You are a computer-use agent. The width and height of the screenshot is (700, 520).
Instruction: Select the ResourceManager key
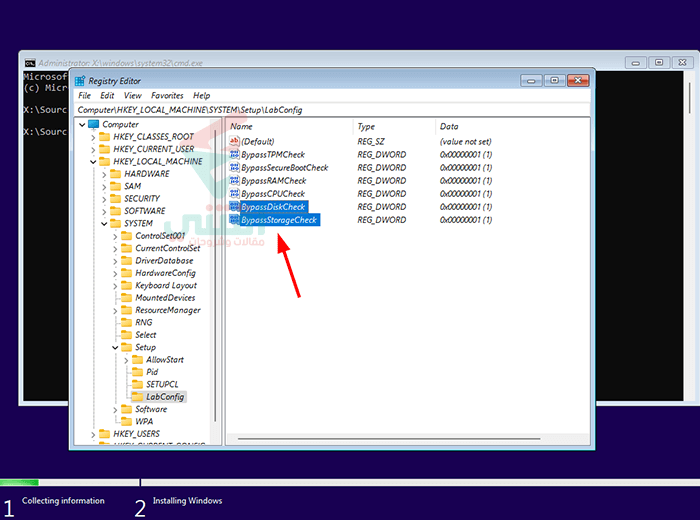(x=168, y=310)
